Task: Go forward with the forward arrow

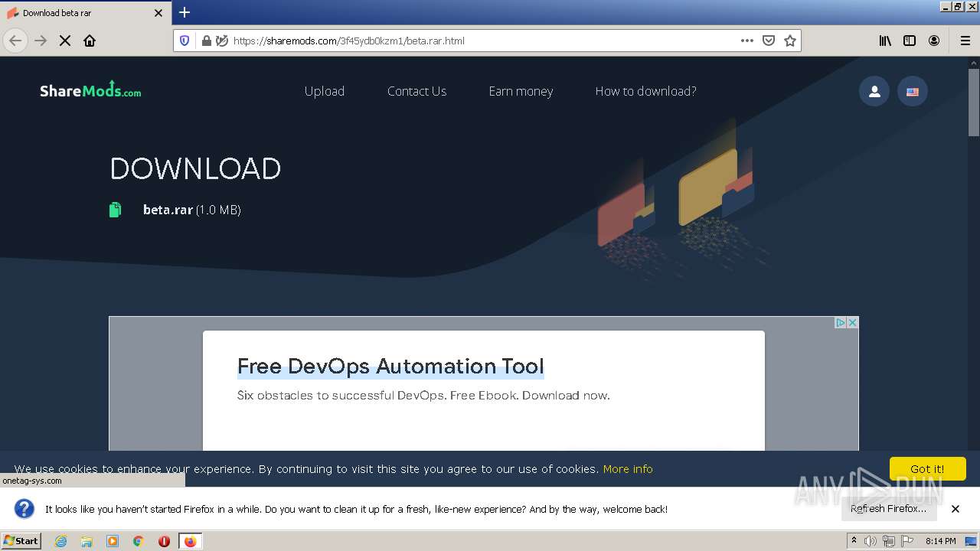Action: [x=41, y=41]
